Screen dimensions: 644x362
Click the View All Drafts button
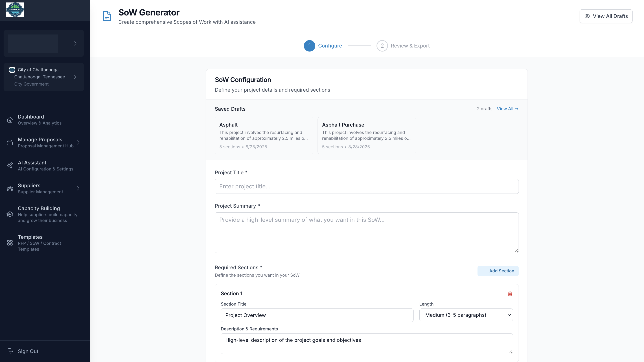pyautogui.click(x=606, y=16)
